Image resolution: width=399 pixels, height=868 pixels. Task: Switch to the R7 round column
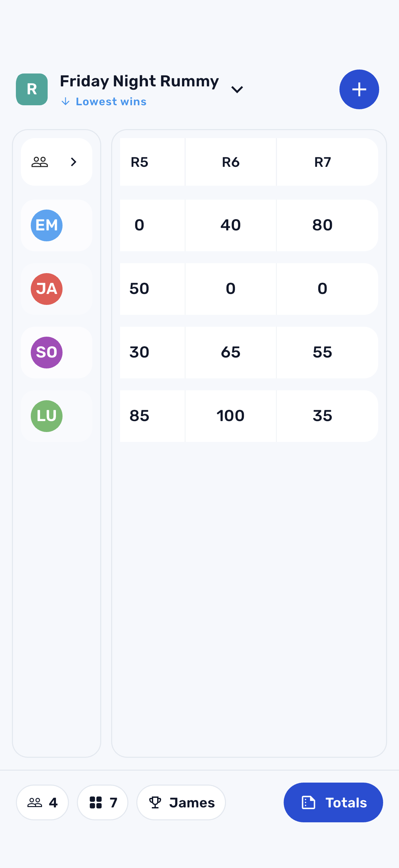coord(322,162)
